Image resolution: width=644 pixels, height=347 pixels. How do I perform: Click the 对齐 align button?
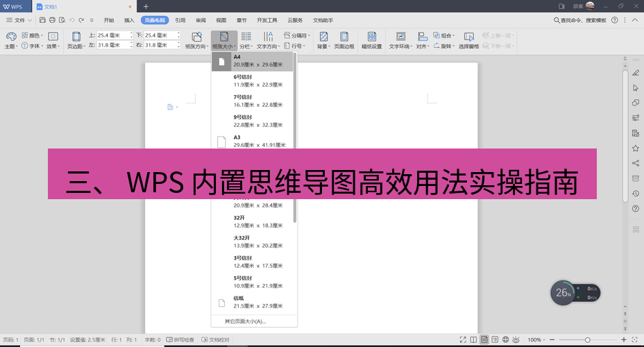click(x=423, y=40)
